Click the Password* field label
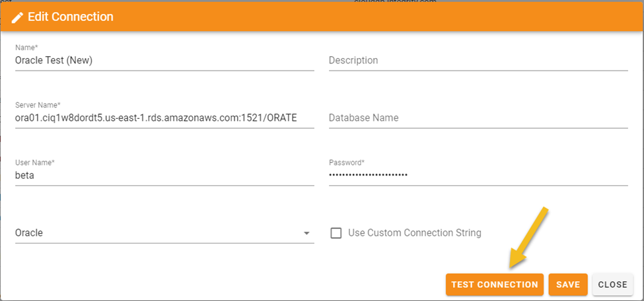The width and height of the screenshot is (644, 301). click(346, 162)
